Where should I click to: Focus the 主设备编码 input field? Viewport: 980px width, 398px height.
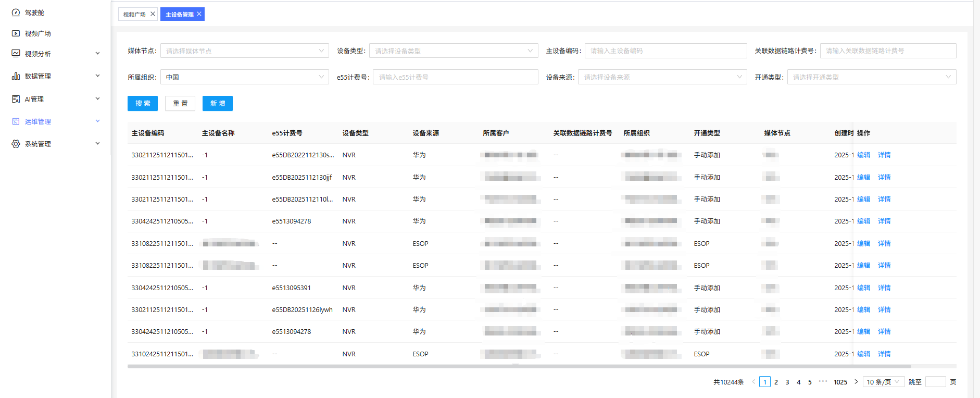click(665, 51)
